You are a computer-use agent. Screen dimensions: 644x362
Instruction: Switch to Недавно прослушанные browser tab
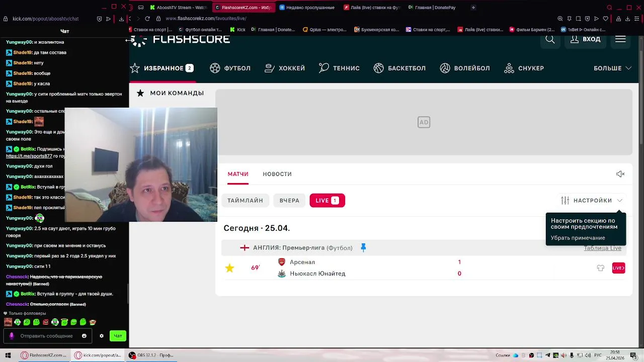click(x=306, y=8)
